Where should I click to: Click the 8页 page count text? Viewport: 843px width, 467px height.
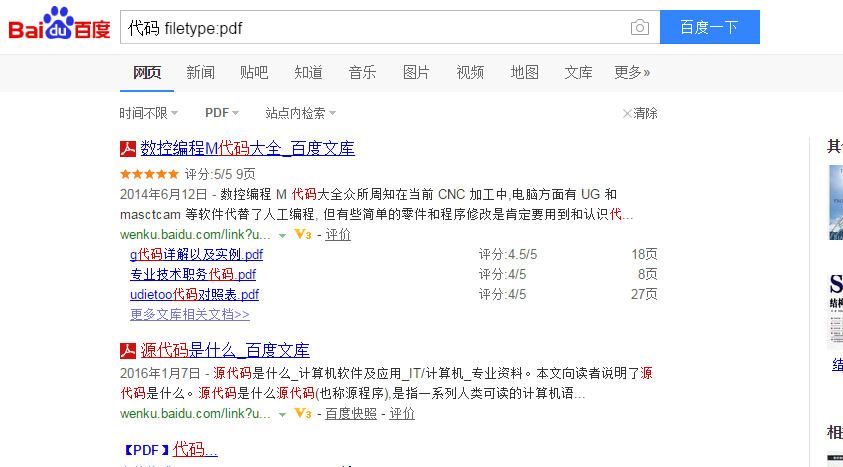click(x=647, y=275)
